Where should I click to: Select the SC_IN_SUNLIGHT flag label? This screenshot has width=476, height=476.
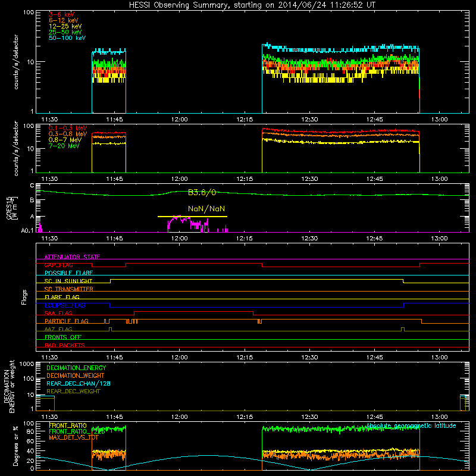(x=68, y=281)
